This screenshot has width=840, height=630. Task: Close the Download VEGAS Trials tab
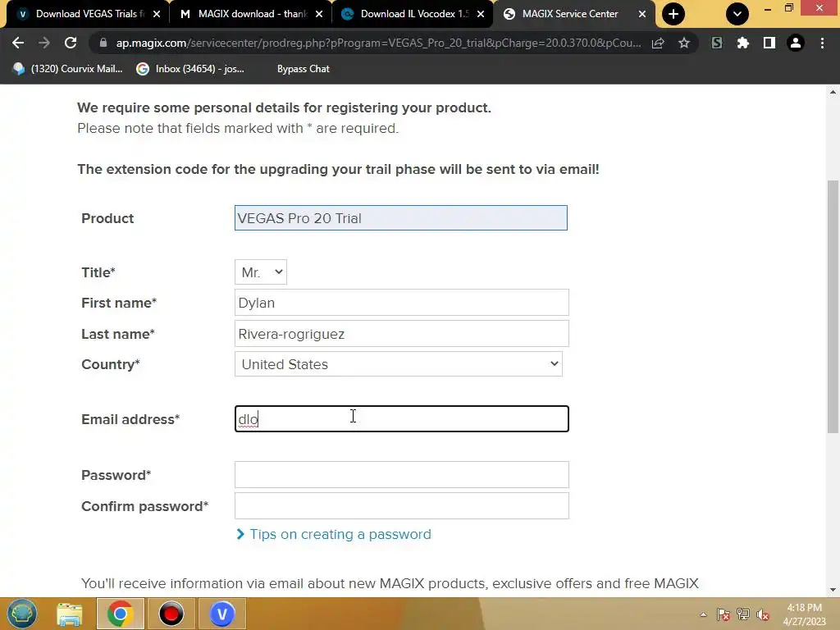(x=157, y=14)
